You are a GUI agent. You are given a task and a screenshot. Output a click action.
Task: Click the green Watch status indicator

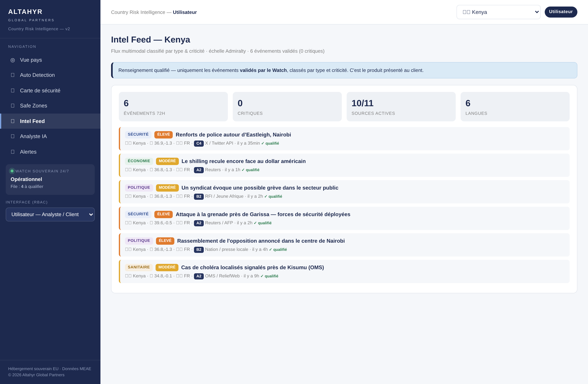pyautogui.click(x=12, y=171)
